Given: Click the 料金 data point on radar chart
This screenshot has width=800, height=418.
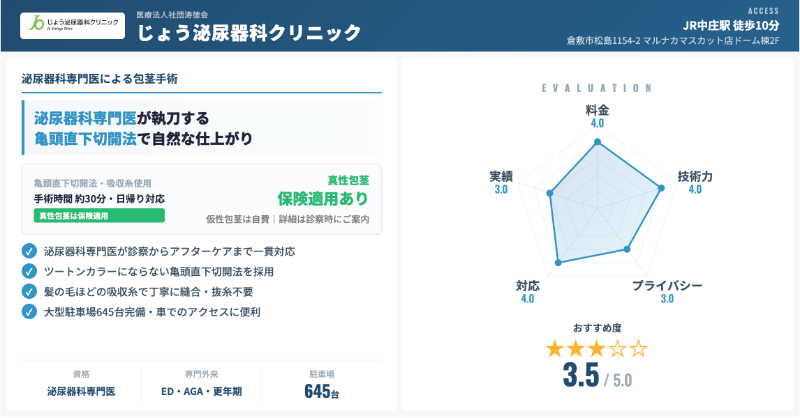Looking at the screenshot, I should point(597,143).
